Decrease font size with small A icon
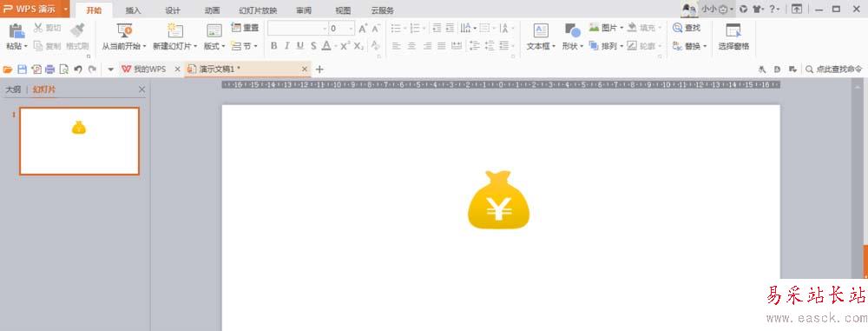868x331 pixels. tap(376, 29)
